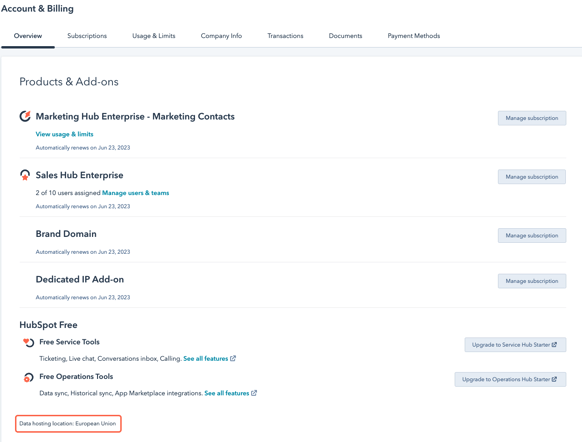Click the Free Operations Tools icon

point(29,377)
